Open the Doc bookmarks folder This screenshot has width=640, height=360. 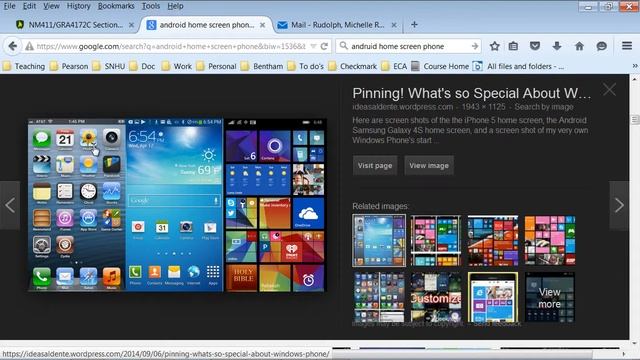coord(142,66)
